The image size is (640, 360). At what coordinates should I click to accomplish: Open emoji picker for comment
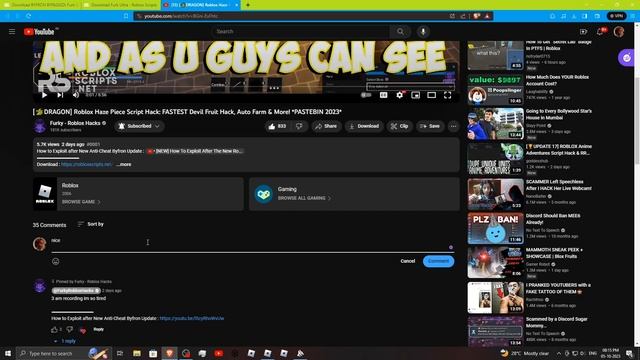tap(56, 261)
